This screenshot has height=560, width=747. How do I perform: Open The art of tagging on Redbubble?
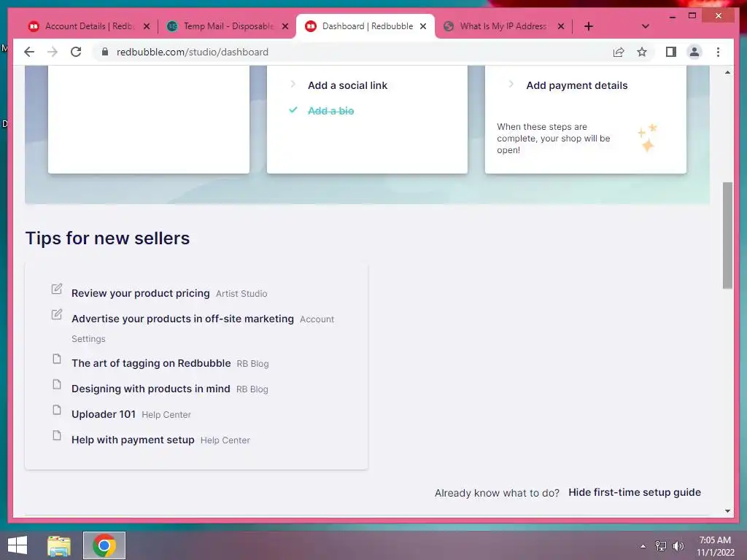tap(151, 363)
